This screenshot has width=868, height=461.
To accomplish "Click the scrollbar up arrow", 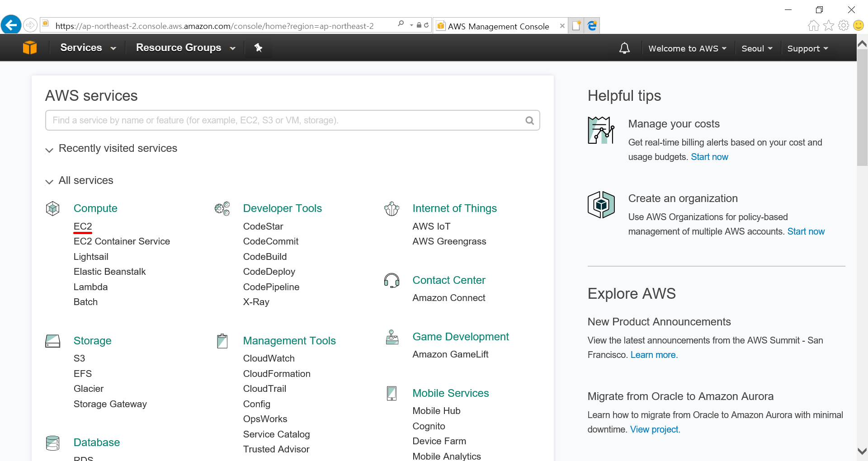I will pyautogui.click(x=862, y=43).
